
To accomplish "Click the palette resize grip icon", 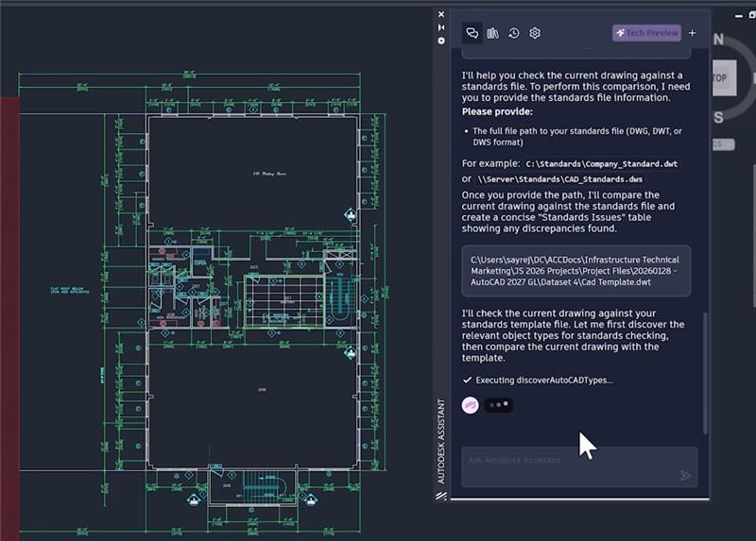I will click(x=441, y=496).
